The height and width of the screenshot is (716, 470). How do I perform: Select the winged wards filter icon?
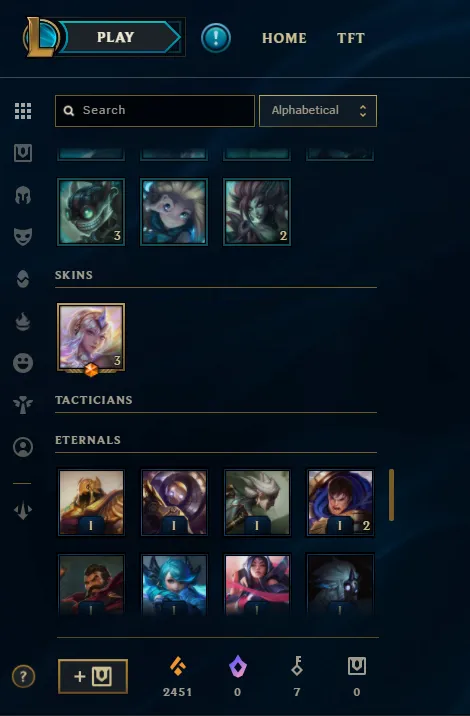23,405
